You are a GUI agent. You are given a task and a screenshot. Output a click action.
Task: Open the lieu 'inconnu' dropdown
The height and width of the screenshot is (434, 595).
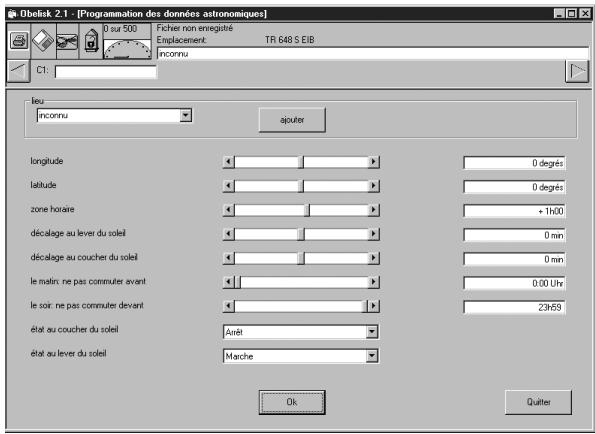pos(186,115)
